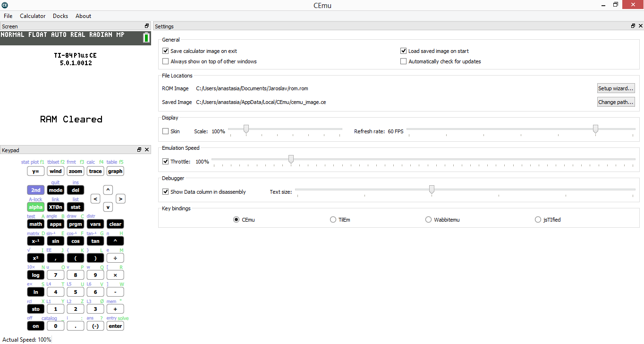Screen dimensions: 644x344
Task: Click the prgm key on keypad
Action: coord(76,224)
